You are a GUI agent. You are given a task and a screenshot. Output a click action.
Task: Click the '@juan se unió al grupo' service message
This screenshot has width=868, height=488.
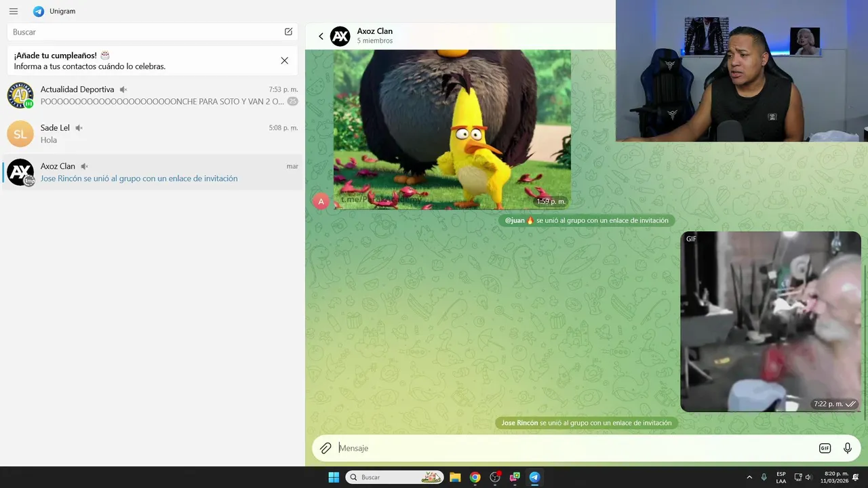[587, 220]
